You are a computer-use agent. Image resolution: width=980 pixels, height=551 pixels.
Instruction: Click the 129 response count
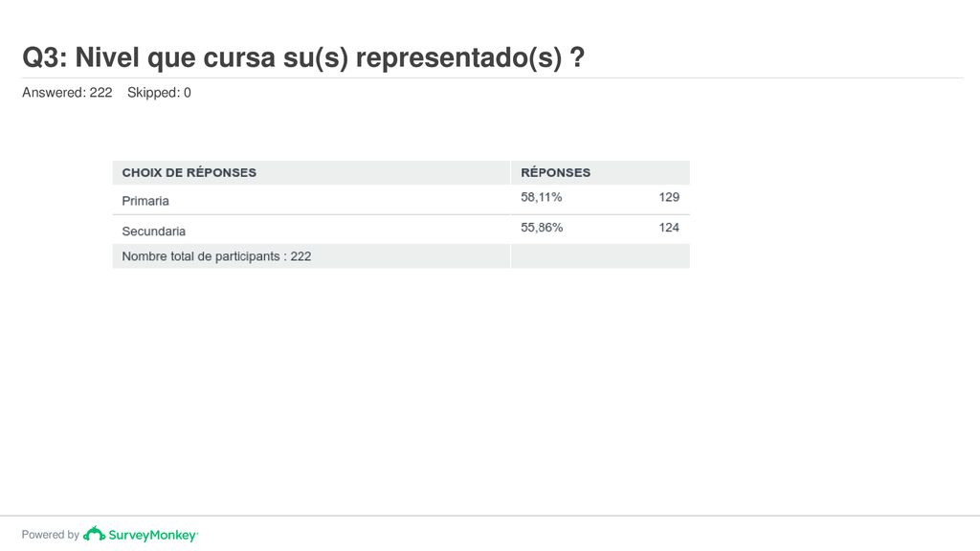669,197
